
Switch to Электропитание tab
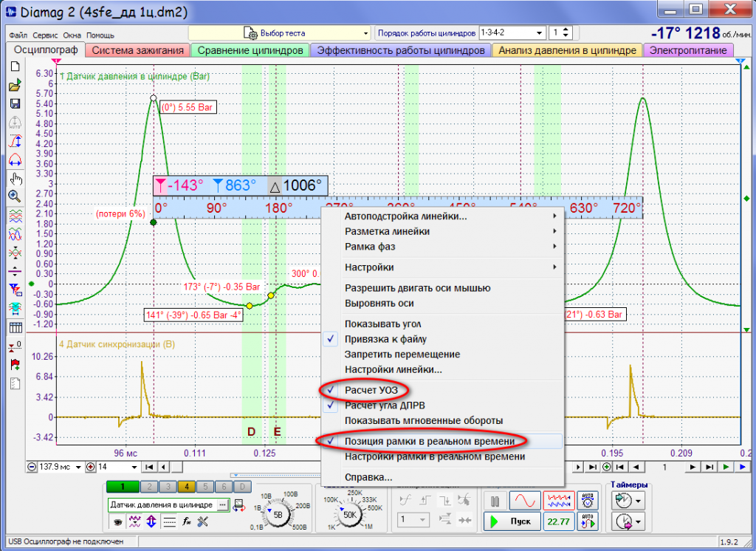click(x=688, y=50)
